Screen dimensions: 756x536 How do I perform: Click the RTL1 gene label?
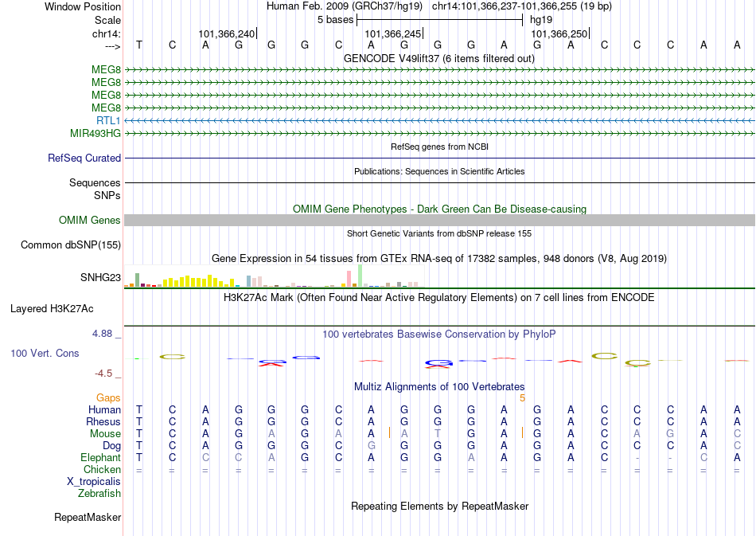pyautogui.click(x=108, y=120)
